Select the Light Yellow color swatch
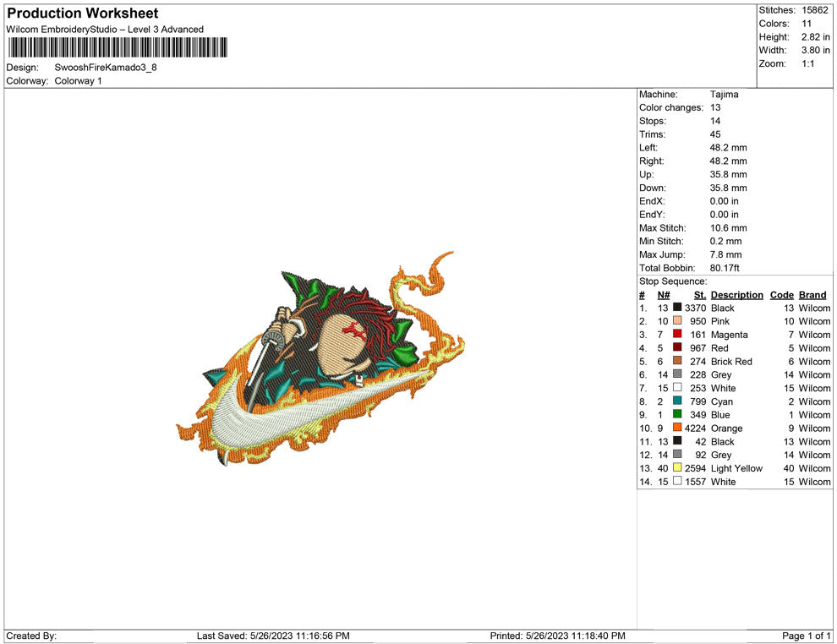The width and height of the screenshot is (837, 644). tap(677, 467)
